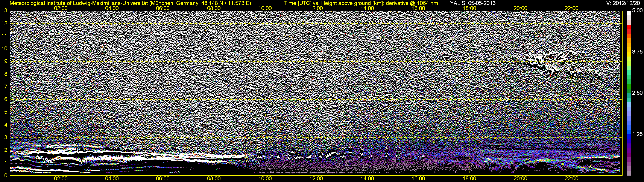The width and height of the screenshot is (644, 182).
Task: Click the 7 km height axis label
Action: point(6,87)
